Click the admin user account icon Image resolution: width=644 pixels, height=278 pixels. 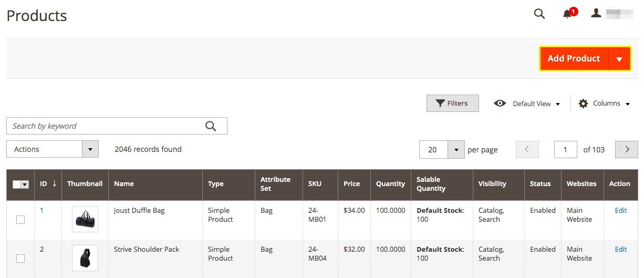596,14
